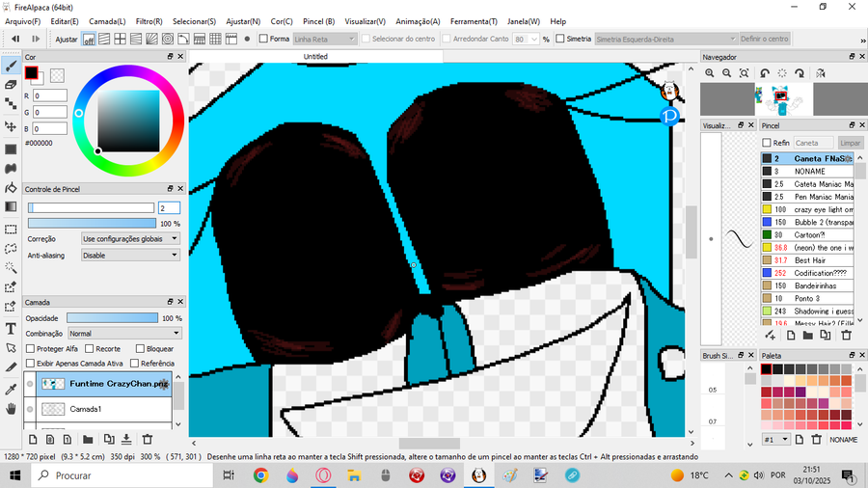Add a new layer folder

pyautogui.click(x=88, y=440)
